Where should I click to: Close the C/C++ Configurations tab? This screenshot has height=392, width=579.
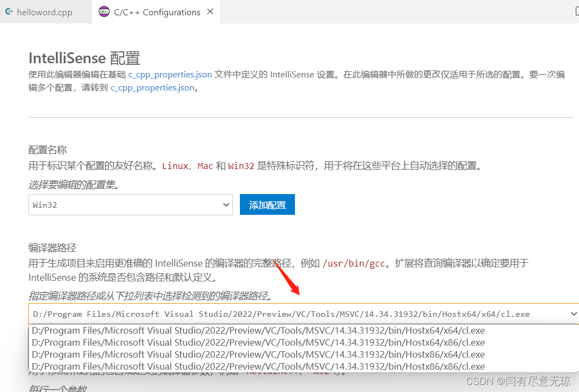pos(210,11)
